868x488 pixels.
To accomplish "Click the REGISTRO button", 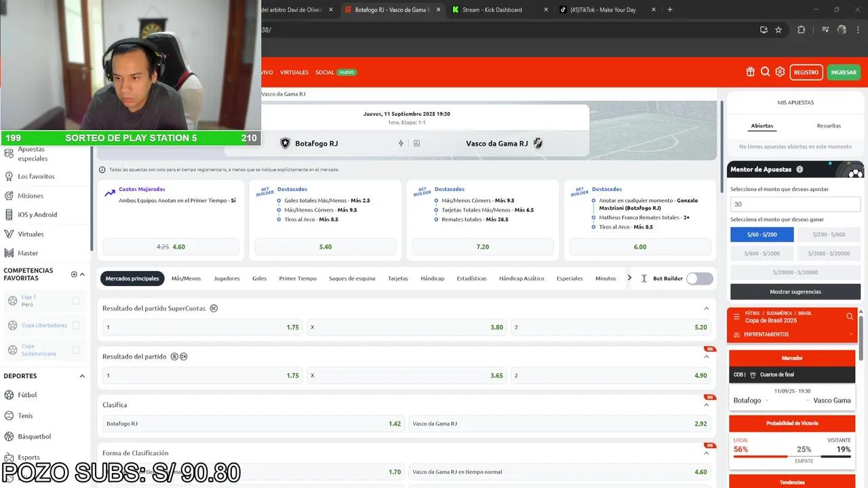I will pos(806,72).
